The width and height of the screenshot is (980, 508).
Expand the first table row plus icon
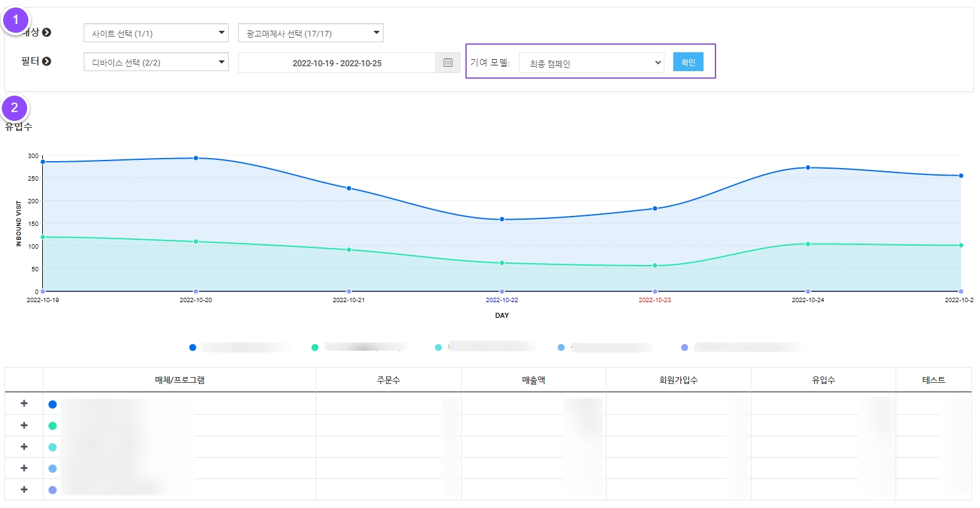(24, 404)
